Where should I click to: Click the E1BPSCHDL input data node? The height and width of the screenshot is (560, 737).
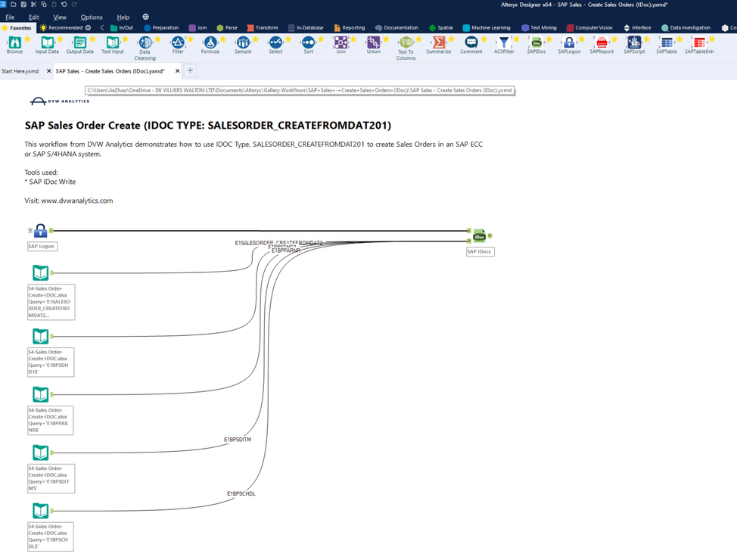click(40, 511)
